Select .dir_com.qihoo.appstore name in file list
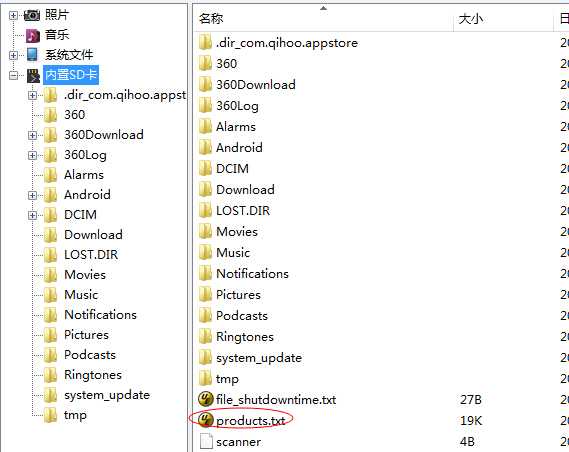This screenshot has width=569, height=452. [x=287, y=43]
